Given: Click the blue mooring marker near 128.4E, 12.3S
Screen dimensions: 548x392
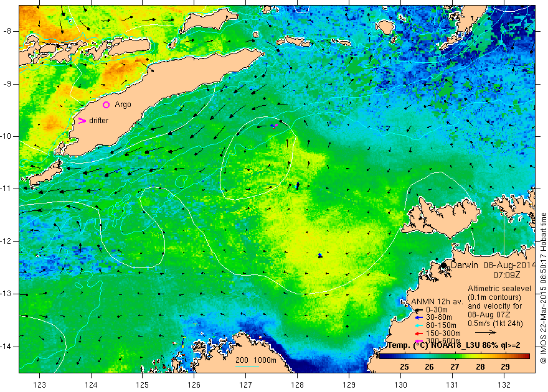Looking at the screenshot, I should [320, 256].
